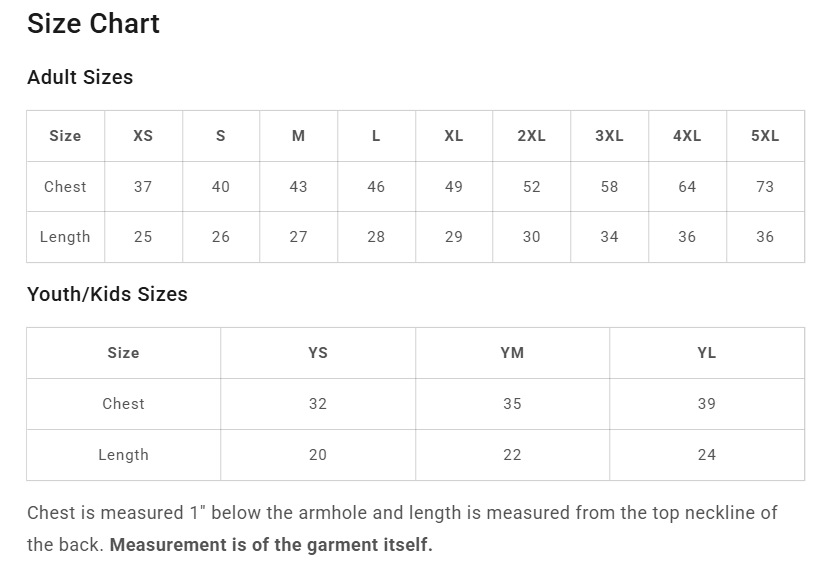Click the bold "Measurement is of the garment itself" text
This screenshot has width=832, height=568.
click(271, 546)
